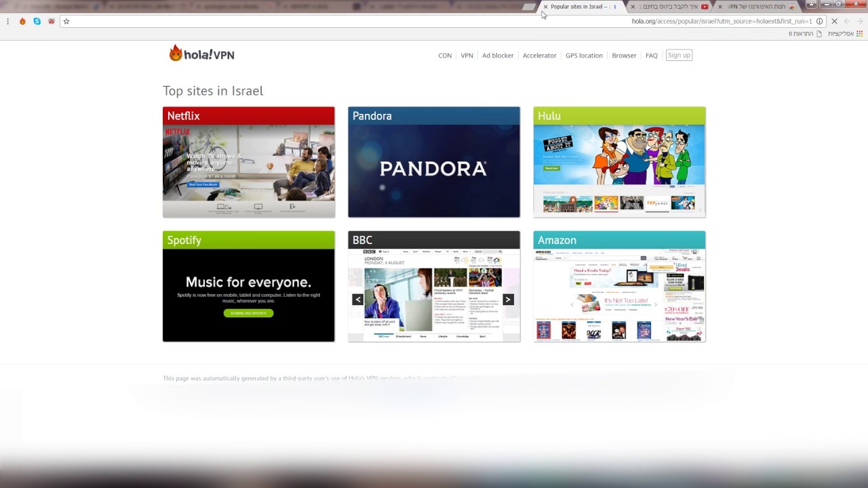Viewport: 868px width, 488px height.
Task: Open a new browser tab
Action: [529, 7]
